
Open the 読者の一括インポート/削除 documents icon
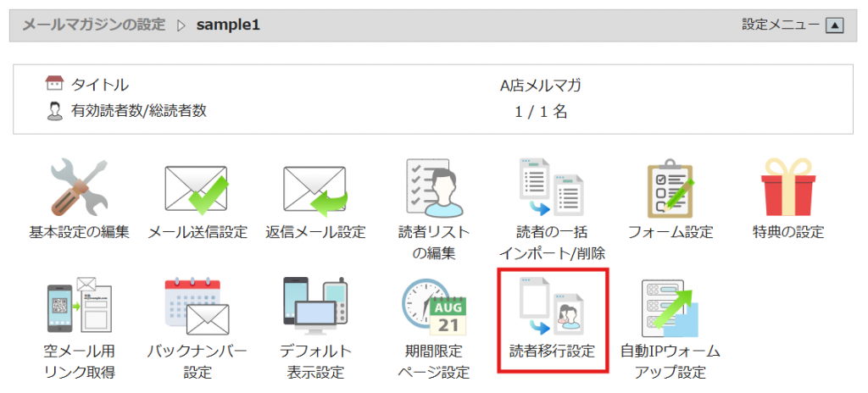click(x=552, y=188)
